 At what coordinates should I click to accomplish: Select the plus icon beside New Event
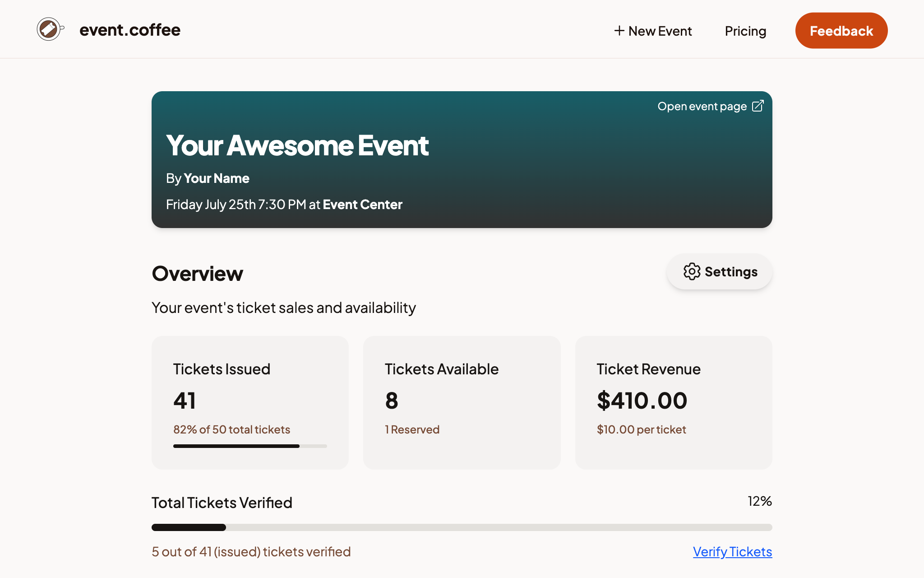click(619, 31)
